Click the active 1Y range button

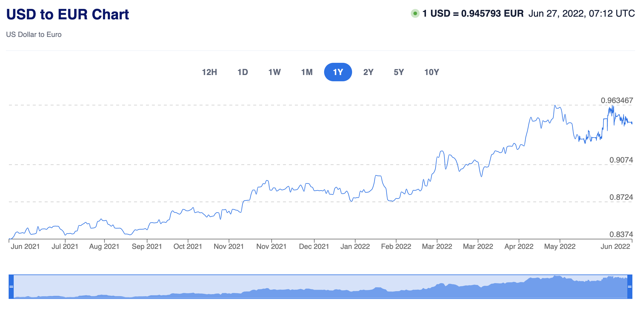338,72
